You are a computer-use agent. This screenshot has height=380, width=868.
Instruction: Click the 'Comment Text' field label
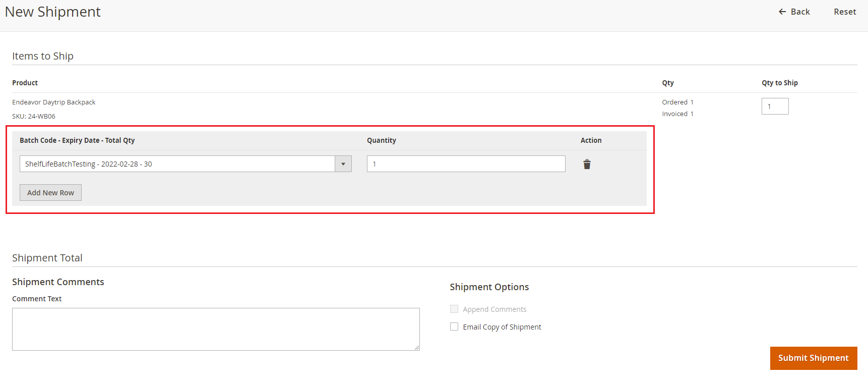coord(37,299)
